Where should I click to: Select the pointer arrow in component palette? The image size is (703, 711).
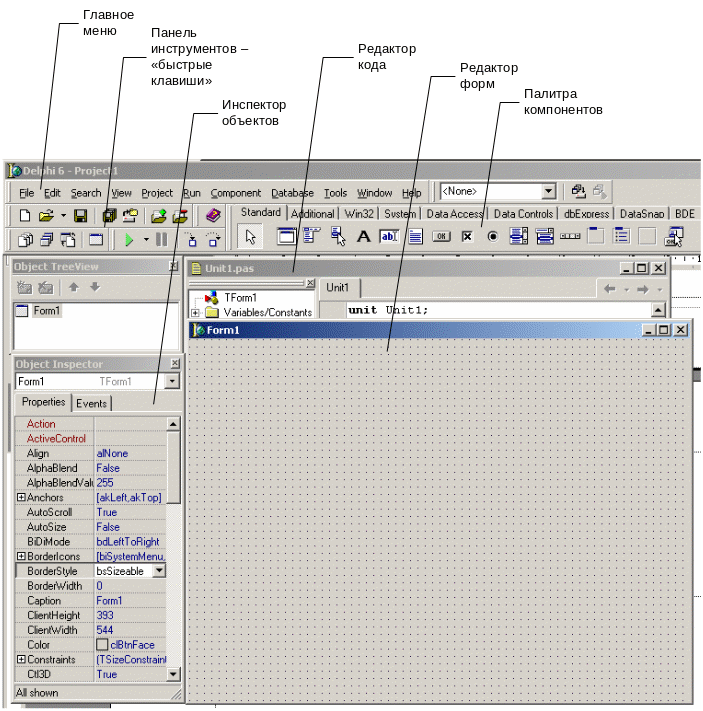point(250,237)
